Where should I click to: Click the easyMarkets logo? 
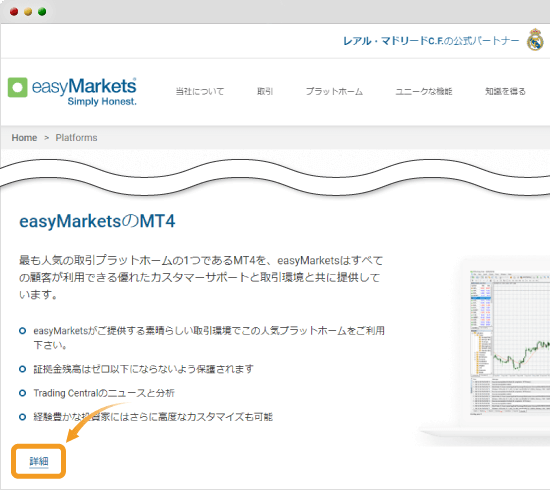(72, 92)
